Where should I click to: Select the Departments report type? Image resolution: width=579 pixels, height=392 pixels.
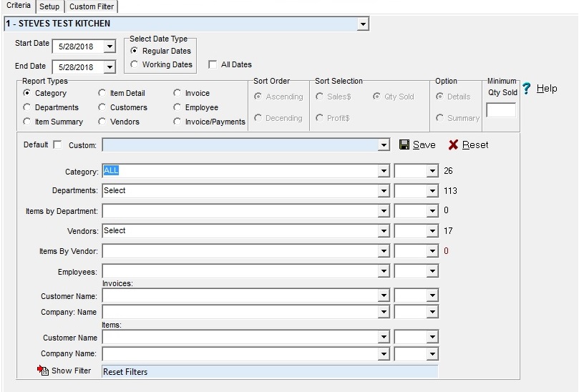click(27, 107)
